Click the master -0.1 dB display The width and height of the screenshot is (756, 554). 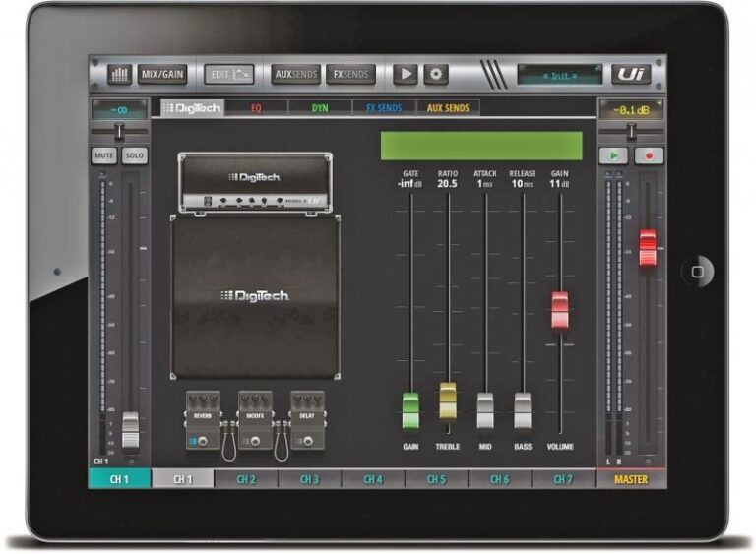pyautogui.click(x=631, y=110)
